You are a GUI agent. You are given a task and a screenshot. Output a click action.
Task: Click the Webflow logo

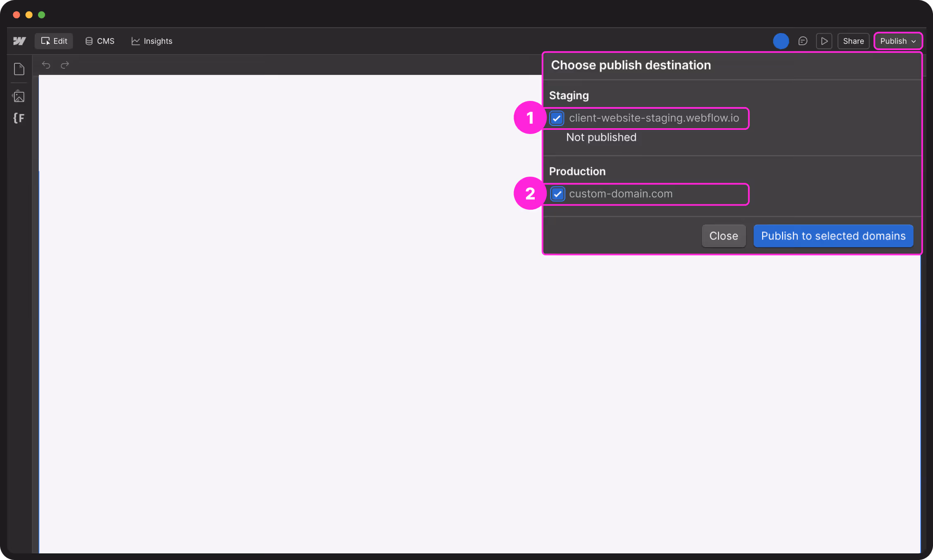(19, 41)
